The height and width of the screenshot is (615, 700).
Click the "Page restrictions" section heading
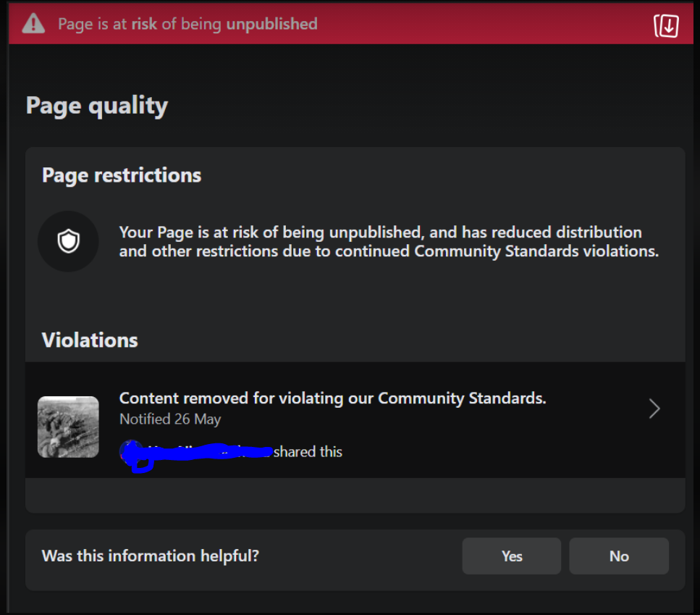tap(122, 175)
